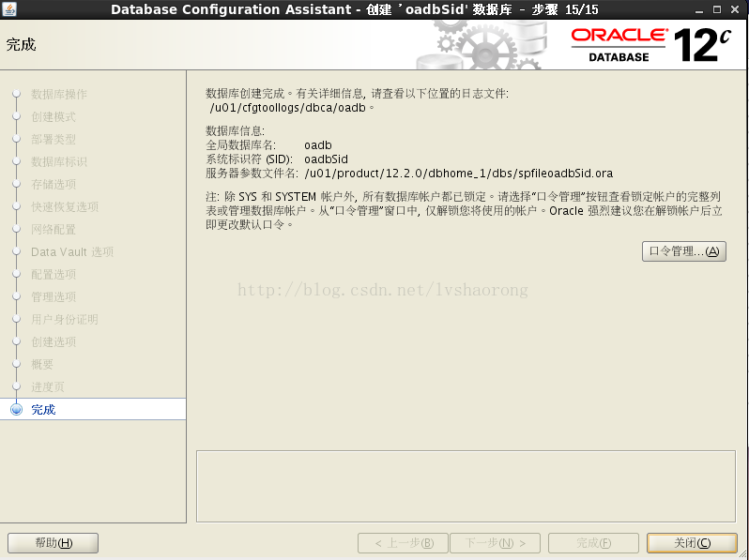Screen dimensions: 749x560
Task: Click the 完成 page heading
Action: pyautogui.click(x=21, y=44)
